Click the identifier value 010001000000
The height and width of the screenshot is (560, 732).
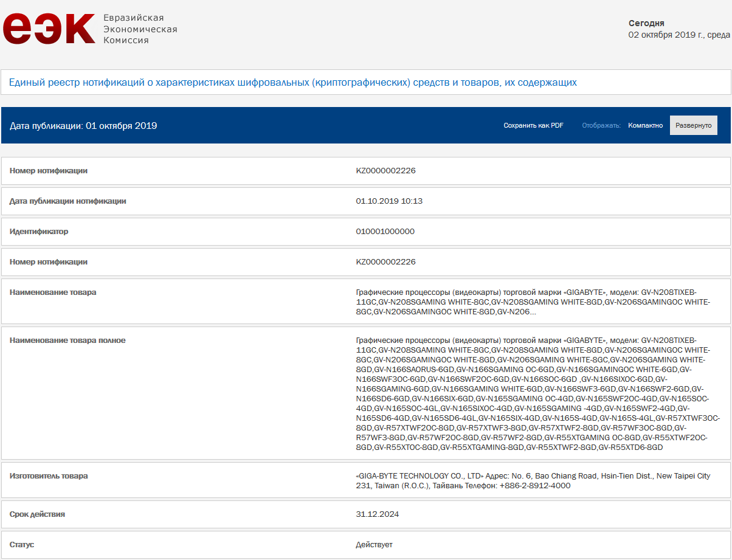point(385,232)
